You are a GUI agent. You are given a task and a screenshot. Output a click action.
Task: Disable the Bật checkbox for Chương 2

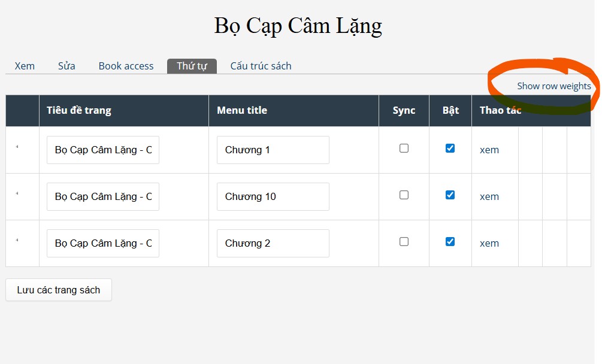coord(450,242)
